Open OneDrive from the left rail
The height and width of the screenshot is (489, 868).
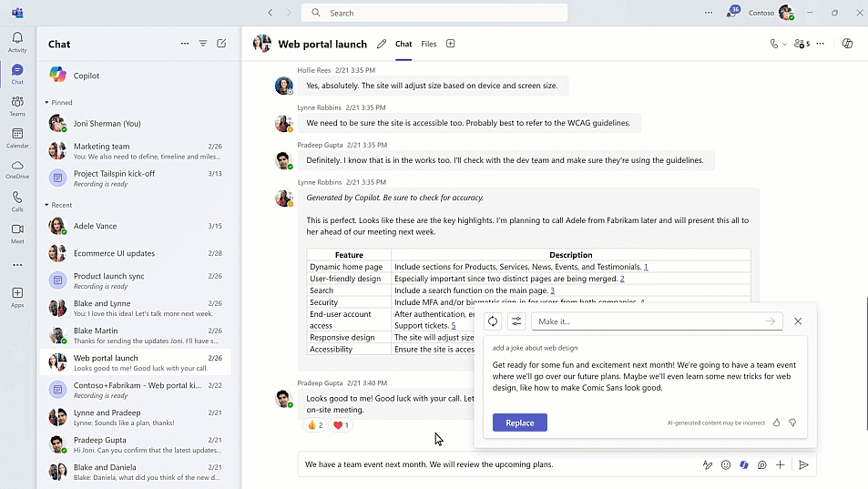[17, 169]
